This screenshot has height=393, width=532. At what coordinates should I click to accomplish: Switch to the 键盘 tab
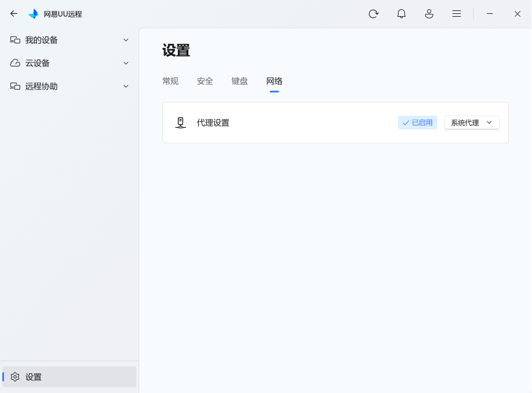(x=240, y=81)
